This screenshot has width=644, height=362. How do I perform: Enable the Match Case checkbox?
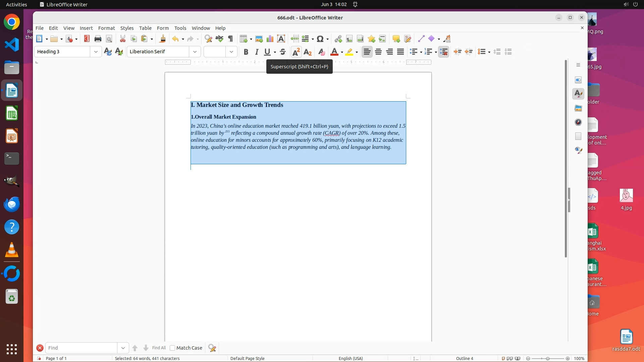point(172,348)
